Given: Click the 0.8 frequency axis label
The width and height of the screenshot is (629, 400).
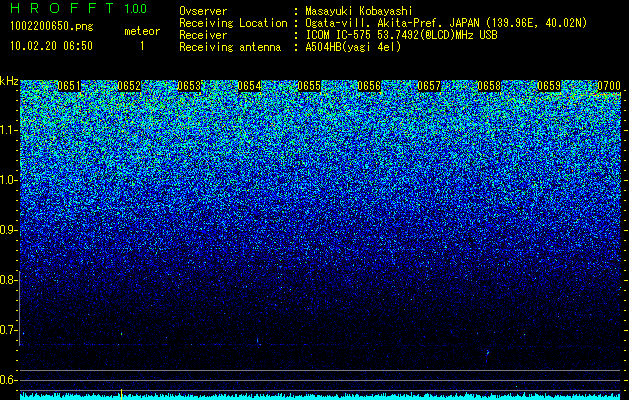Looking at the screenshot, I should click(9, 280).
